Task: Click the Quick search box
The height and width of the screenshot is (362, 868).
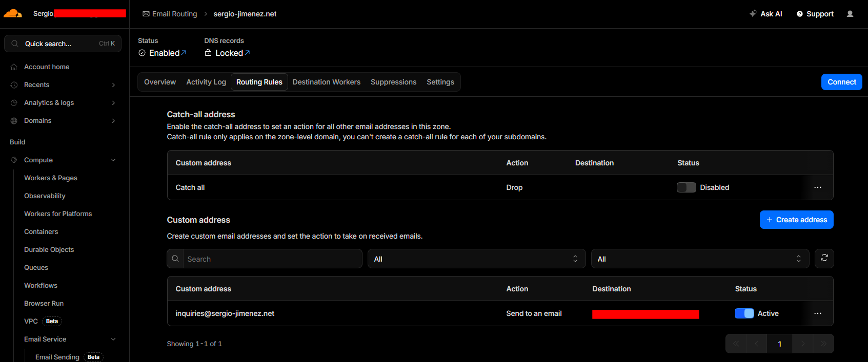Action: coord(63,44)
